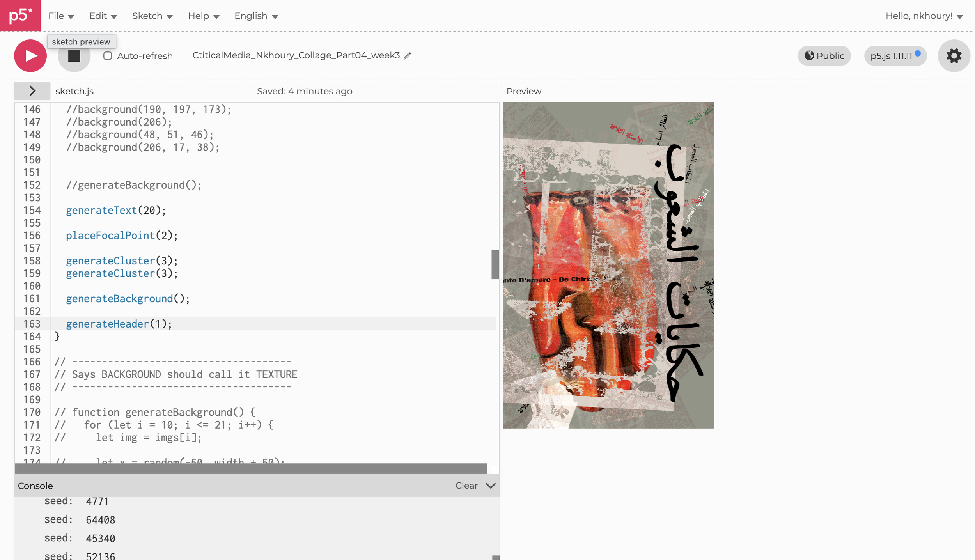Expand the file sidebar chevron
The height and width of the screenshot is (560, 975).
[x=32, y=91]
